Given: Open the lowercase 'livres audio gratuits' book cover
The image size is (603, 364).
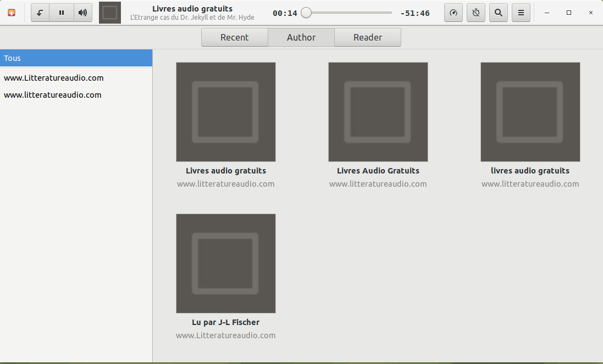Looking at the screenshot, I should pos(530,112).
